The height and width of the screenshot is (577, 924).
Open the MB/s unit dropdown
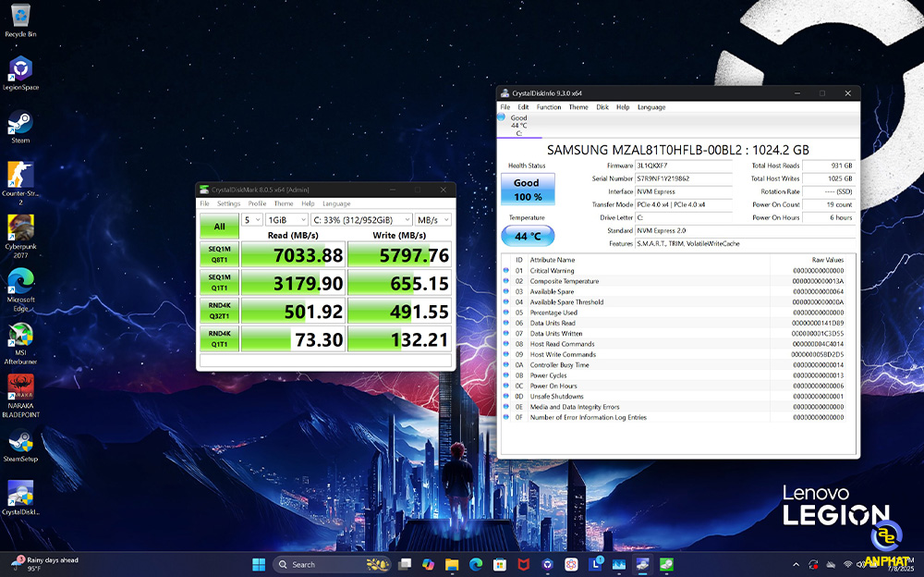click(x=433, y=220)
